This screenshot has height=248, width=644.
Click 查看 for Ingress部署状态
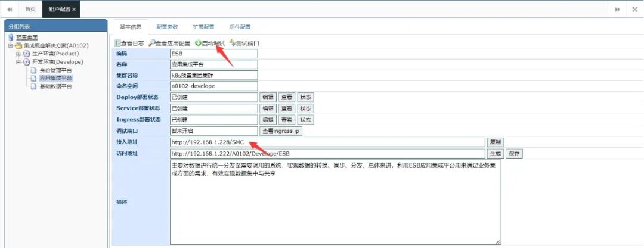pyautogui.click(x=287, y=120)
